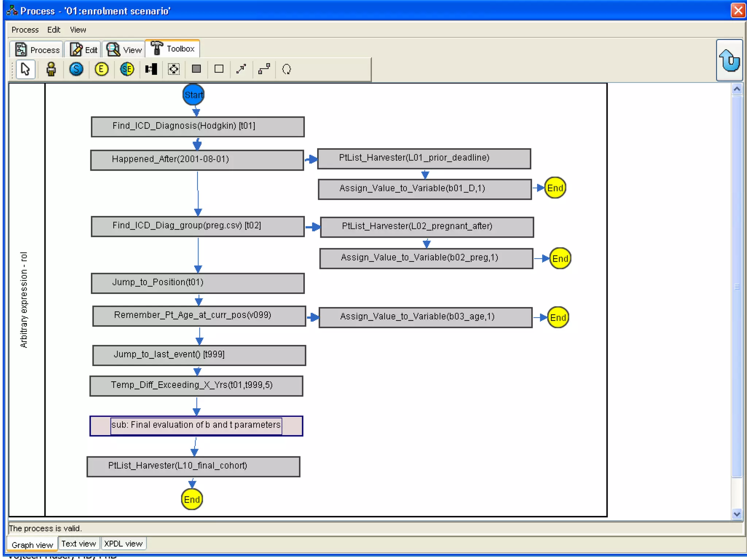Select the blue Start event tool
This screenshot has width=747, height=560.
point(76,69)
